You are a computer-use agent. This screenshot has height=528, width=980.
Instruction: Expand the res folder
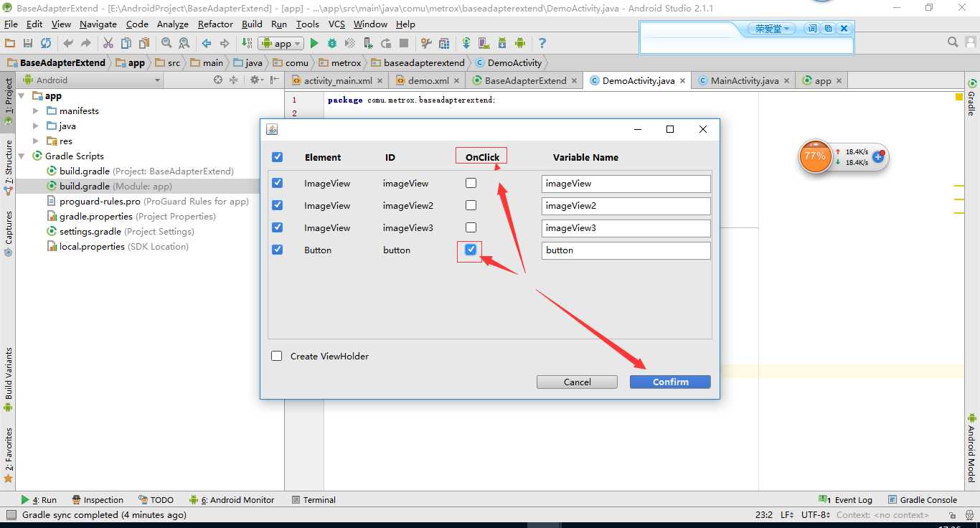(36, 141)
